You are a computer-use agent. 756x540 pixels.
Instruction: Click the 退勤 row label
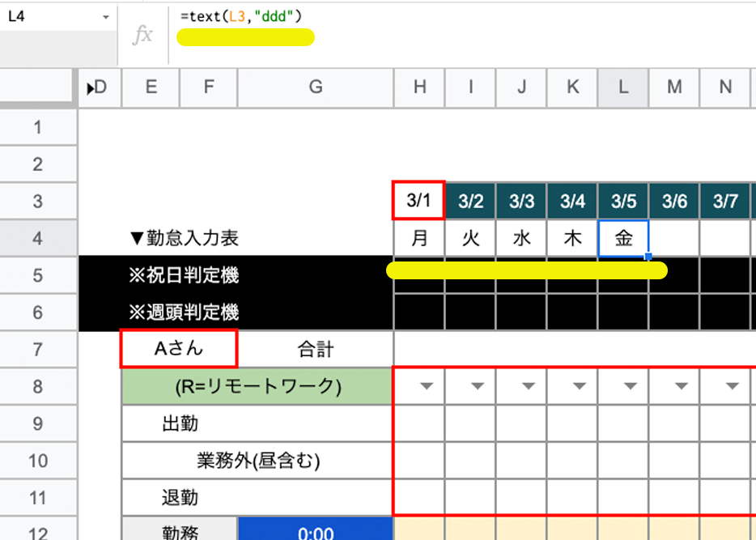pyautogui.click(x=180, y=498)
